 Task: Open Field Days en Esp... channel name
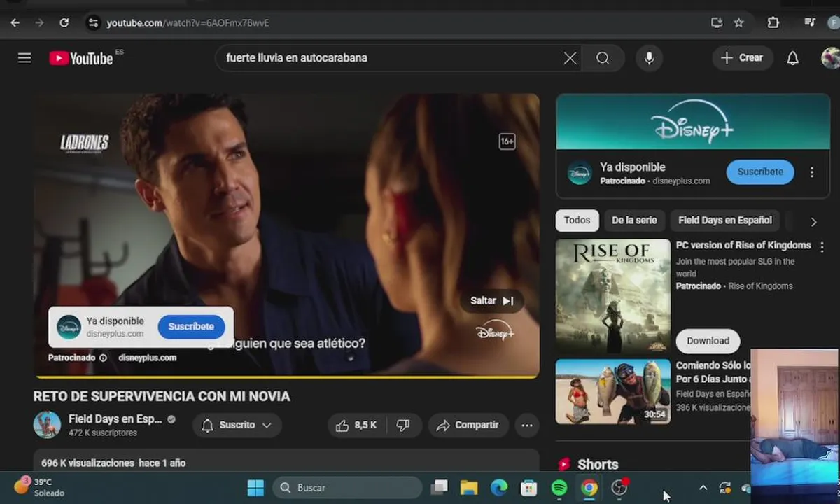(x=115, y=419)
